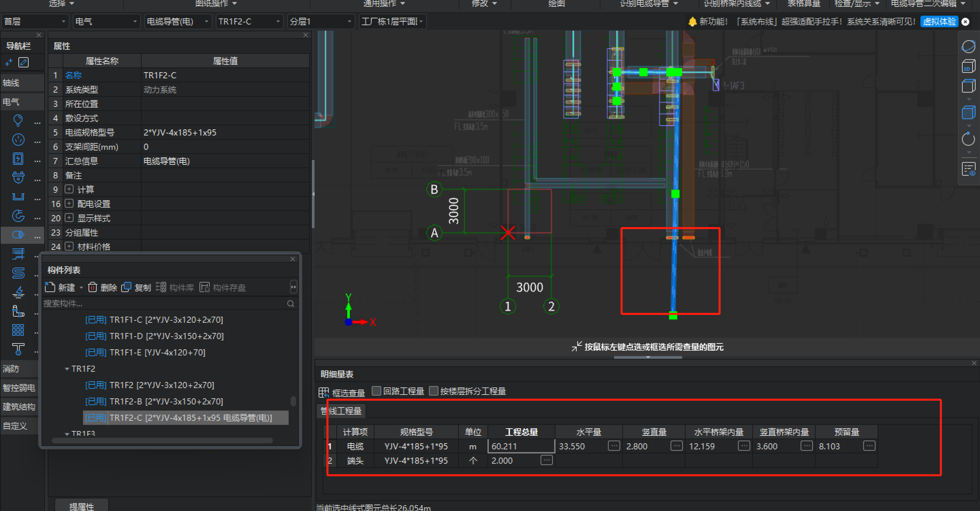Enable the 回路工程量 checkbox

pyautogui.click(x=376, y=391)
